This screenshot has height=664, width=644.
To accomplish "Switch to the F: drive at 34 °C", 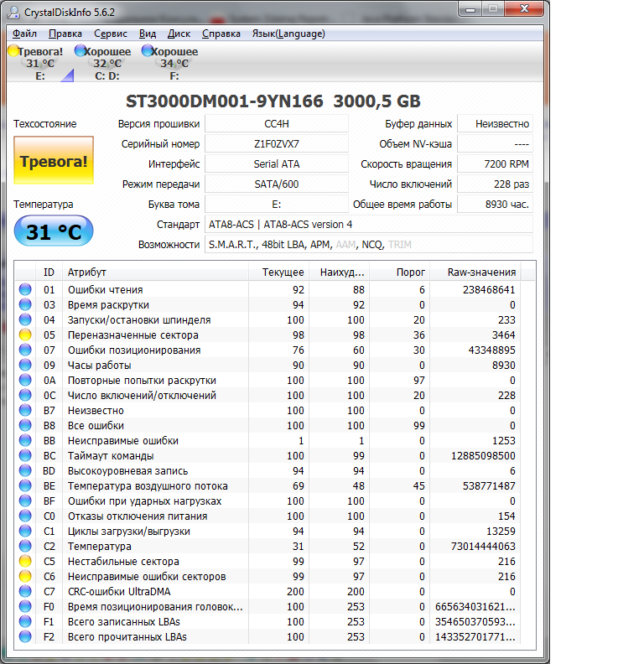I will 174,64.
